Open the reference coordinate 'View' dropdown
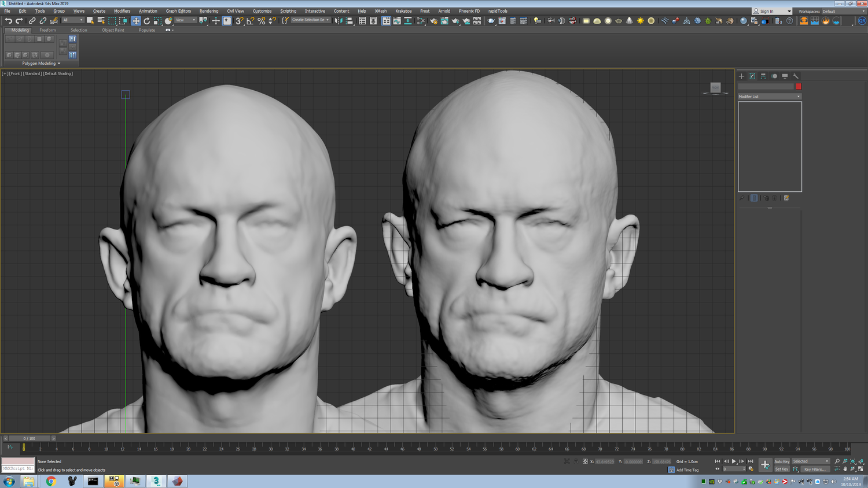The width and height of the screenshot is (868, 488). click(186, 20)
